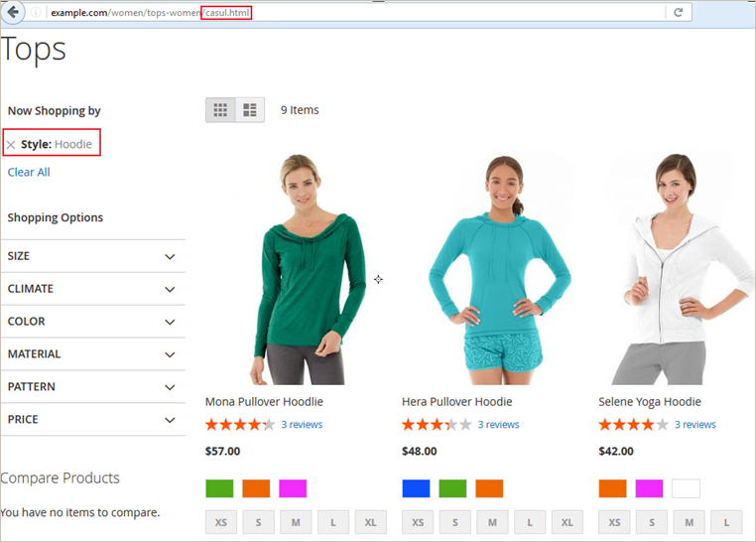Switch to grid view mode

pyautogui.click(x=220, y=110)
